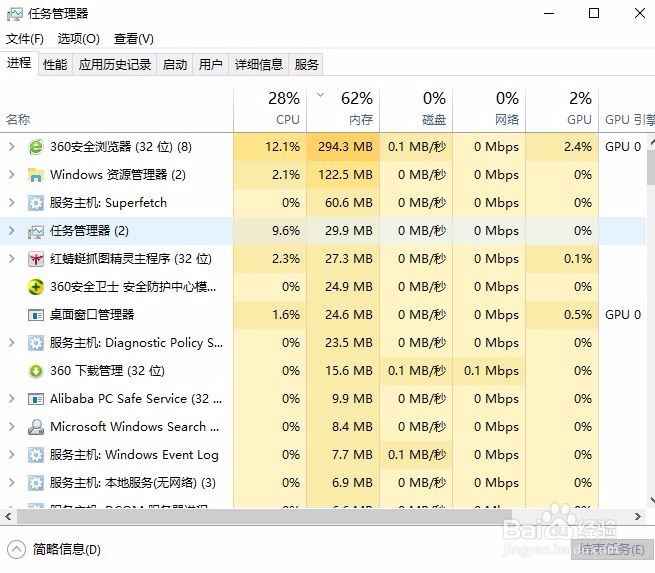Select the 桌面窗口管理器 process name

coord(92,314)
